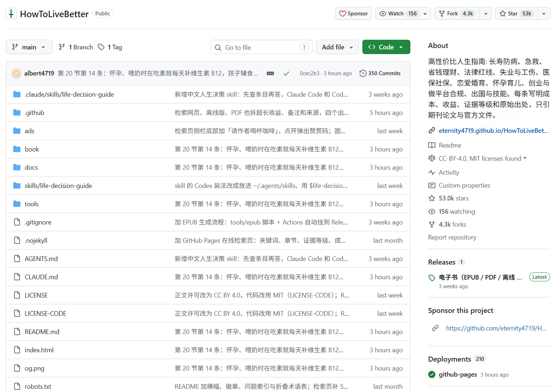Open the .gitignore file

pyautogui.click(x=38, y=222)
